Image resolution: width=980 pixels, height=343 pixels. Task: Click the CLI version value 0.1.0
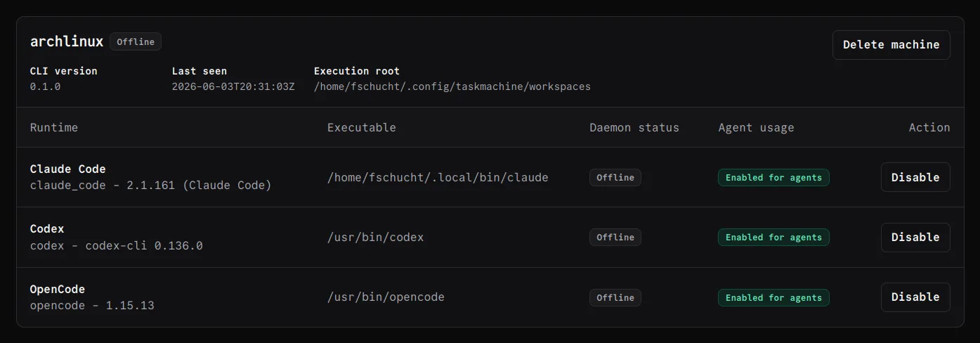pyautogui.click(x=46, y=86)
